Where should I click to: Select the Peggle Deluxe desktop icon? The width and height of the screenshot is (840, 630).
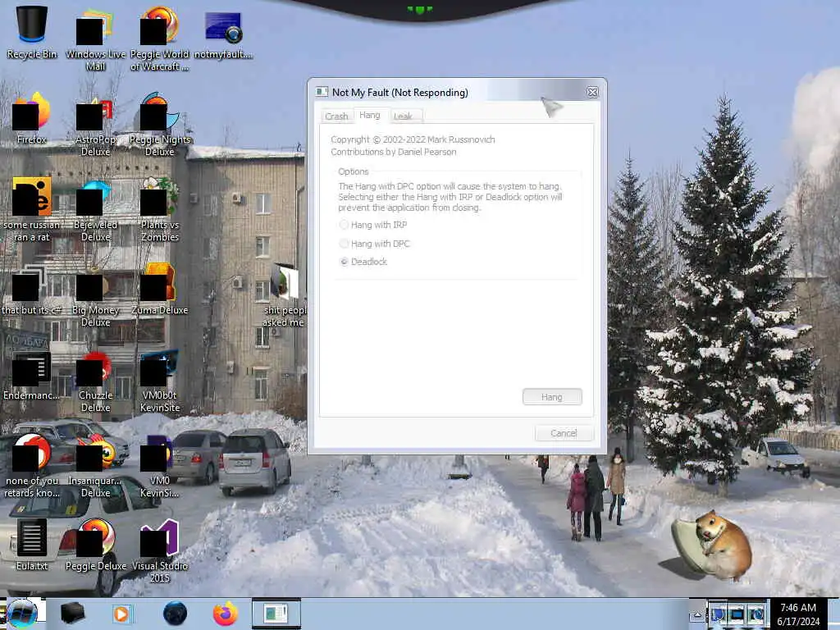coord(95,543)
